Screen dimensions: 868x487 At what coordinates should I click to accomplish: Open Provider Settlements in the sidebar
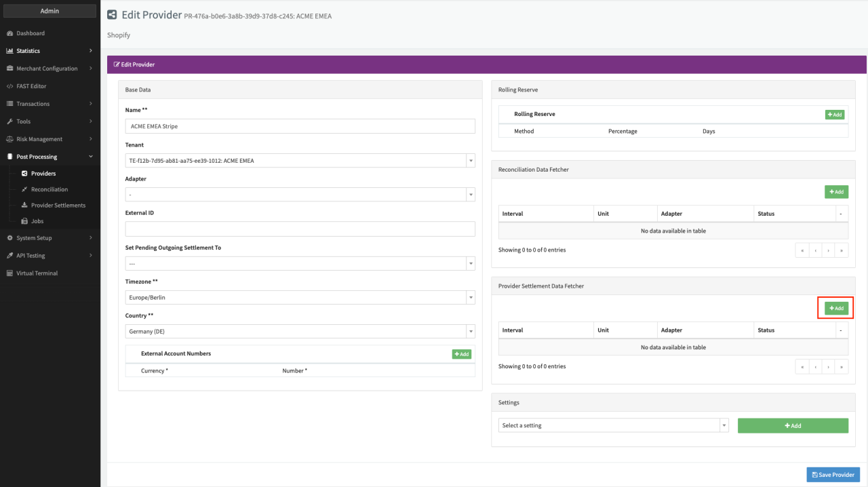click(58, 206)
